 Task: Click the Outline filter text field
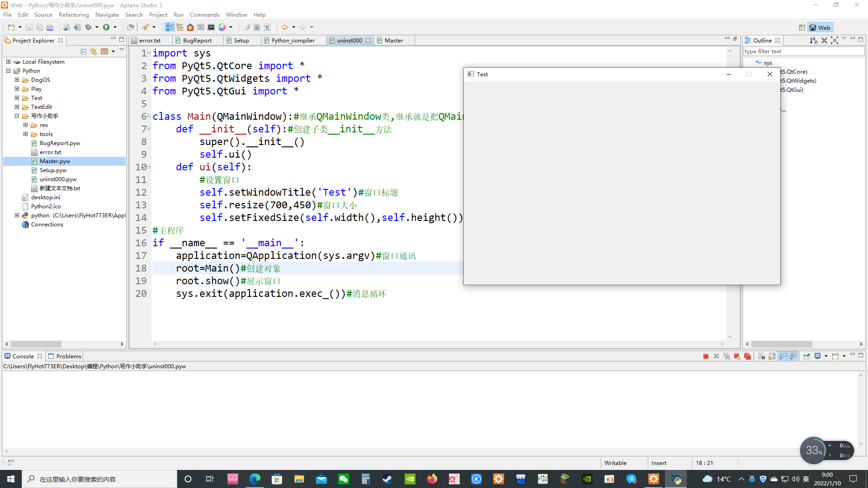click(x=803, y=52)
